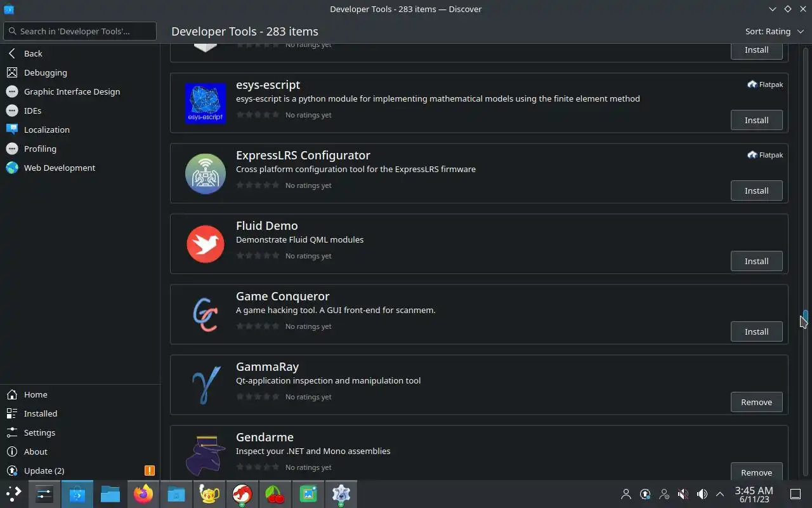Click the Profiling category icon
The height and width of the screenshot is (508, 812).
coord(12,149)
